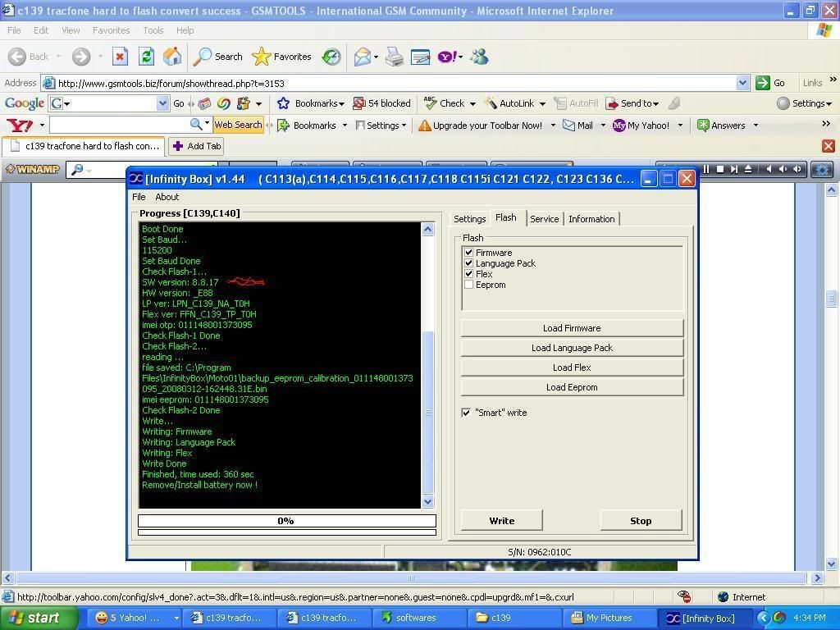Click the Load Firmware button

click(572, 328)
